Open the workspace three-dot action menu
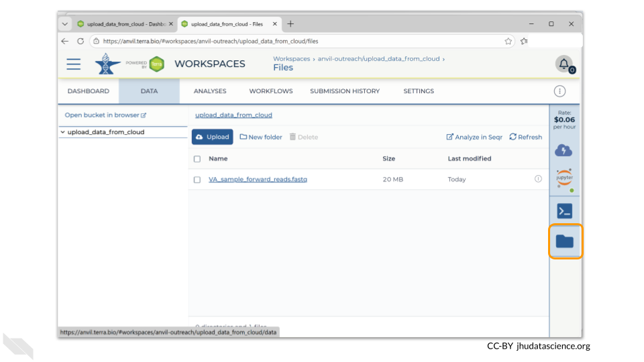This screenshot has width=644, height=362. pos(559,91)
